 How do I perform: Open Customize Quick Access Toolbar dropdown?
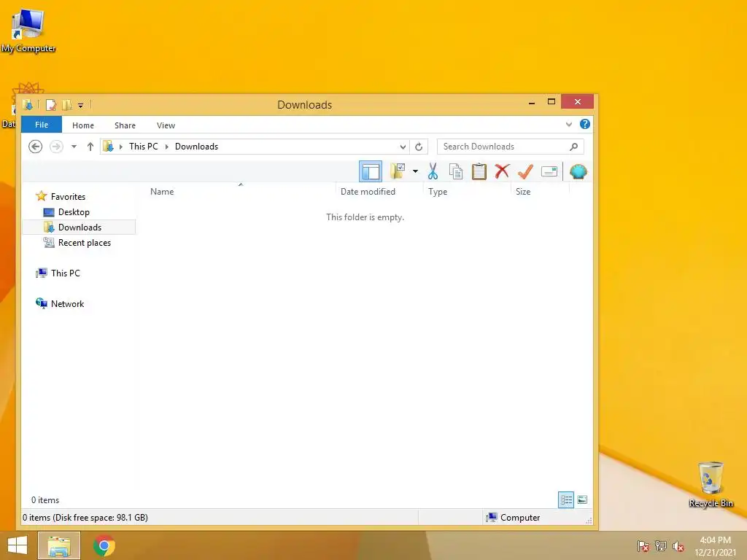click(80, 105)
